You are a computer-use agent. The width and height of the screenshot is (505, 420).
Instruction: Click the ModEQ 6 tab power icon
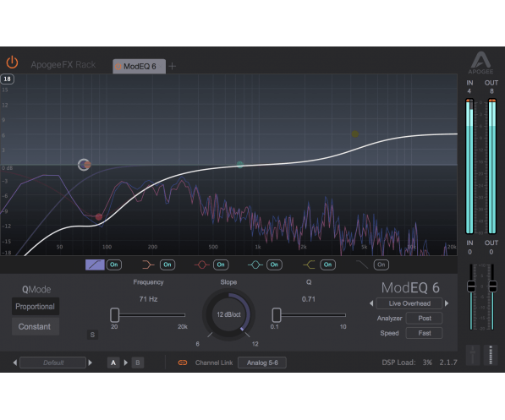(x=118, y=66)
